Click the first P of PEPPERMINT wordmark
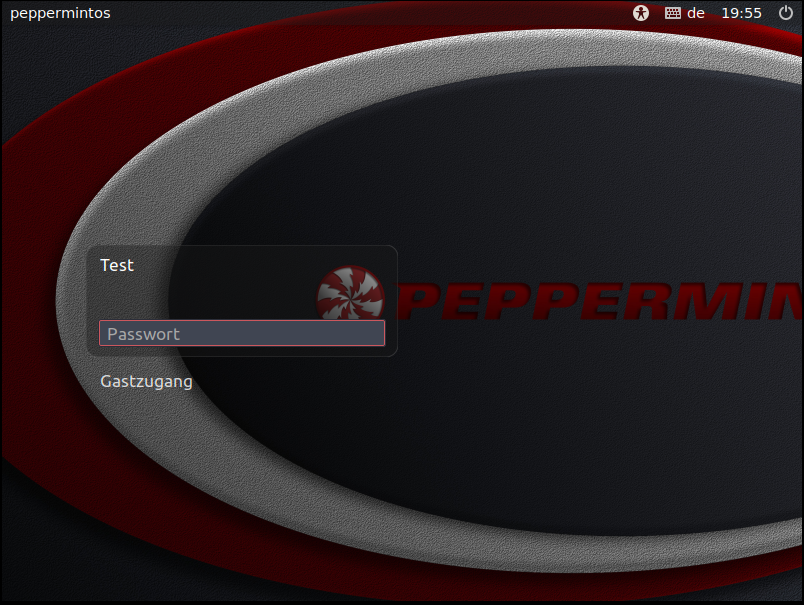Viewport: 804px width, 605px height. point(415,302)
